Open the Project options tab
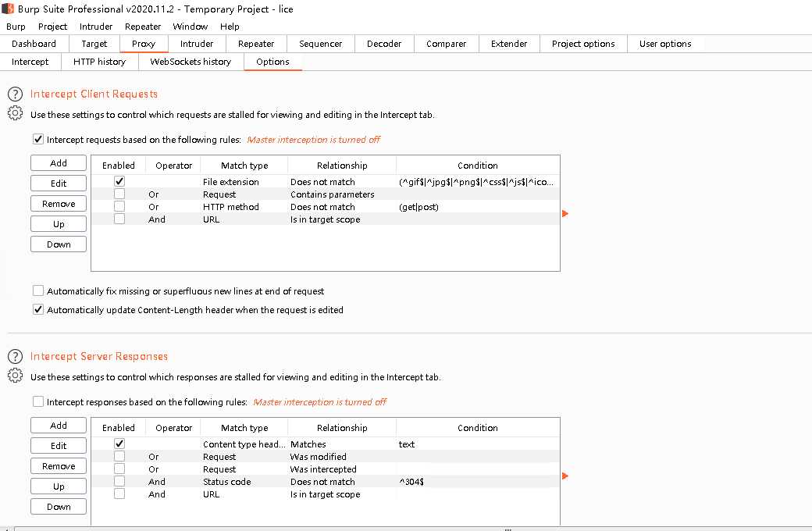Viewport: 812px width, 531px height. pos(583,44)
